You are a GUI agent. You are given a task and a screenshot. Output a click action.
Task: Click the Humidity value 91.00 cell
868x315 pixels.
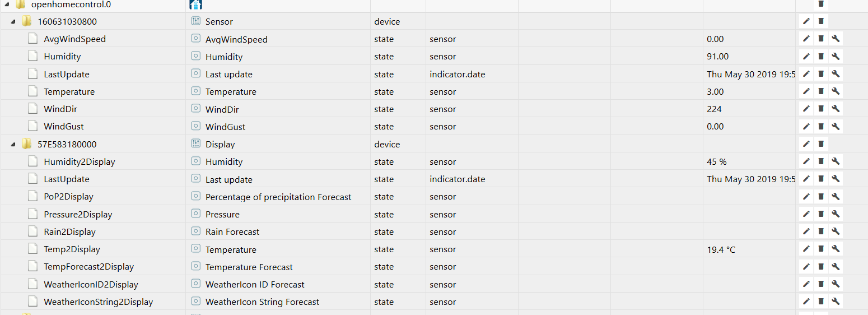pos(749,57)
